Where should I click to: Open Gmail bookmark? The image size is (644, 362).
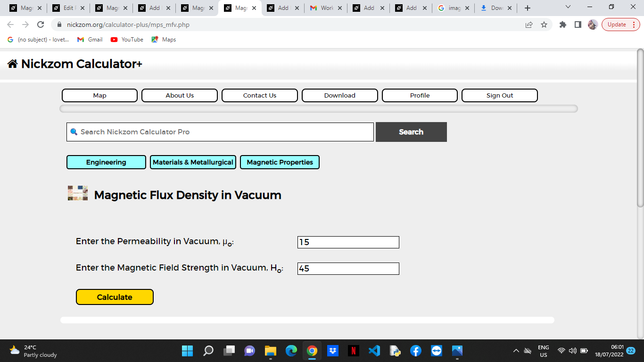point(90,40)
